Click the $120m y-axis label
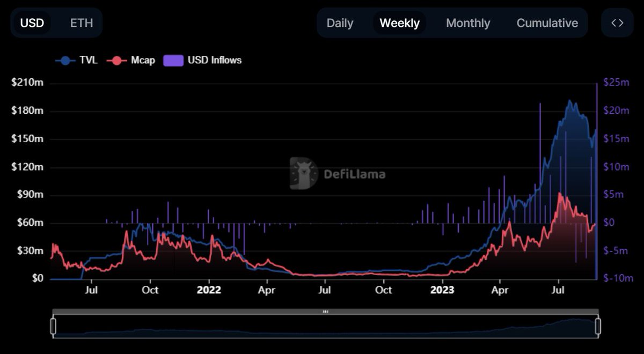Screen dimensions: 644x354 (x=27, y=167)
